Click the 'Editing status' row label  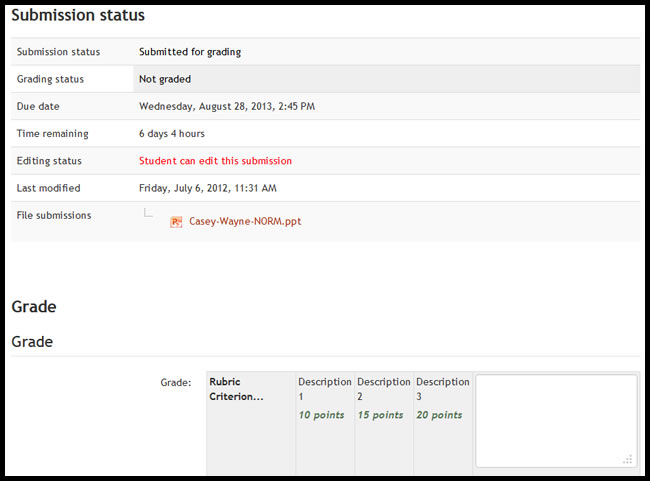(49, 161)
